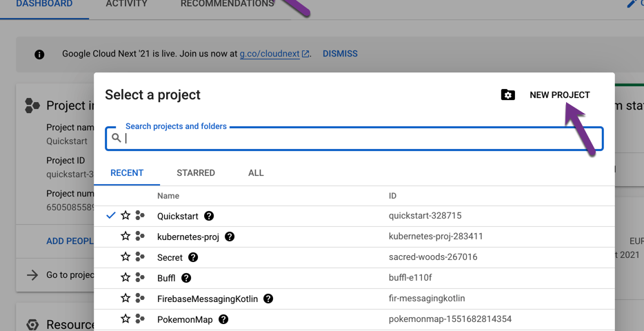Click ID pokemonmap-1551682814354

pyautogui.click(x=450, y=319)
